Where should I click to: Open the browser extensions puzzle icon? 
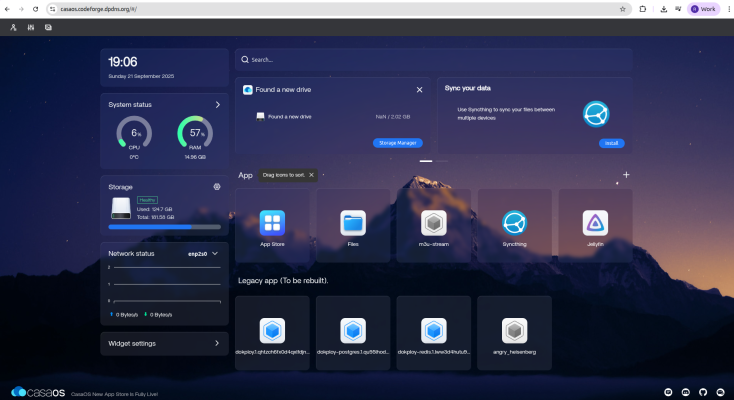(x=643, y=9)
